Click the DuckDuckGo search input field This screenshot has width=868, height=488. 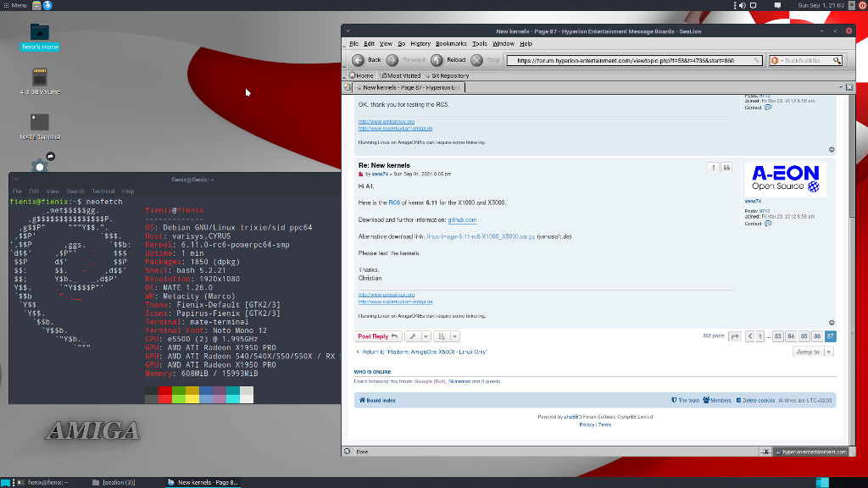click(x=805, y=60)
